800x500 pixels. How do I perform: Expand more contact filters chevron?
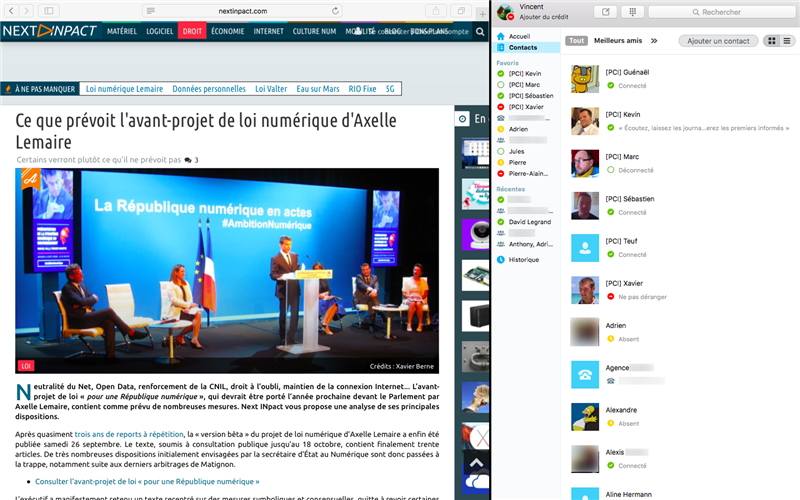click(654, 41)
